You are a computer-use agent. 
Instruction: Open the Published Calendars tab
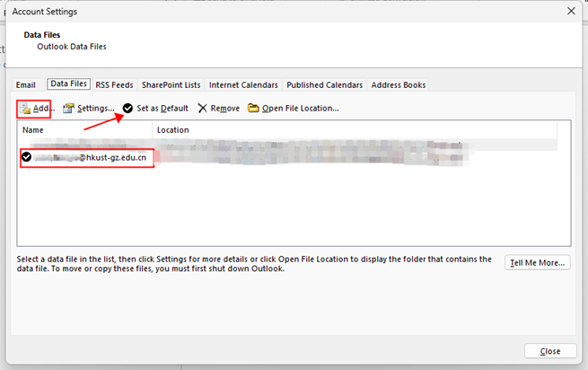pyautogui.click(x=325, y=85)
